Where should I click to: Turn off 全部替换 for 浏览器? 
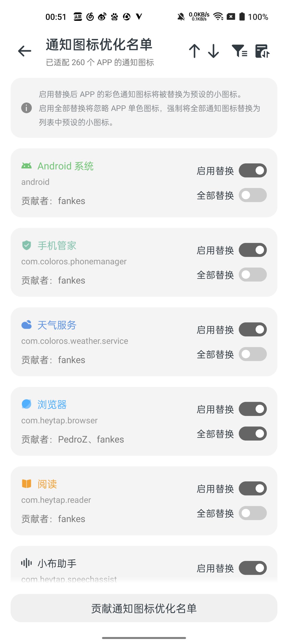[x=253, y=434]
